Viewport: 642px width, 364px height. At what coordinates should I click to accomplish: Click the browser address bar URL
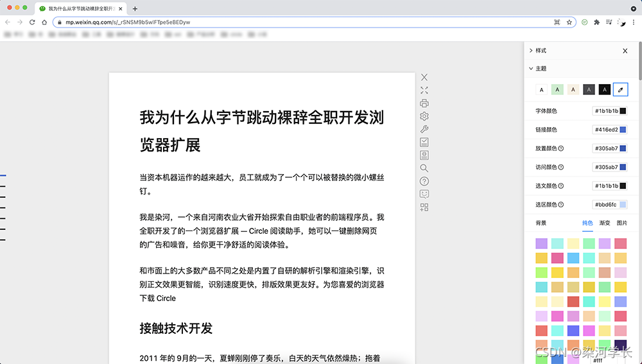point(128,22)
